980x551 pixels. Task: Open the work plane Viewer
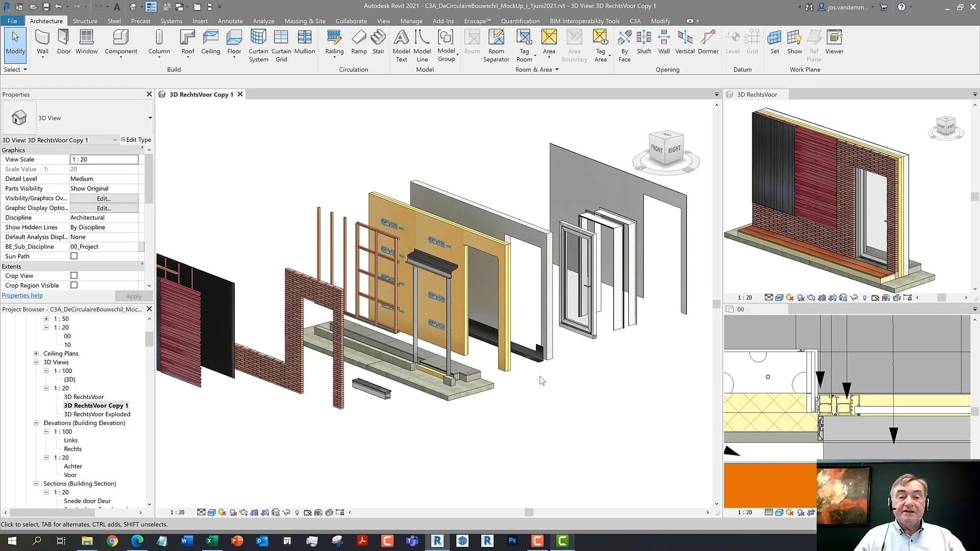[x=834, y=42]
